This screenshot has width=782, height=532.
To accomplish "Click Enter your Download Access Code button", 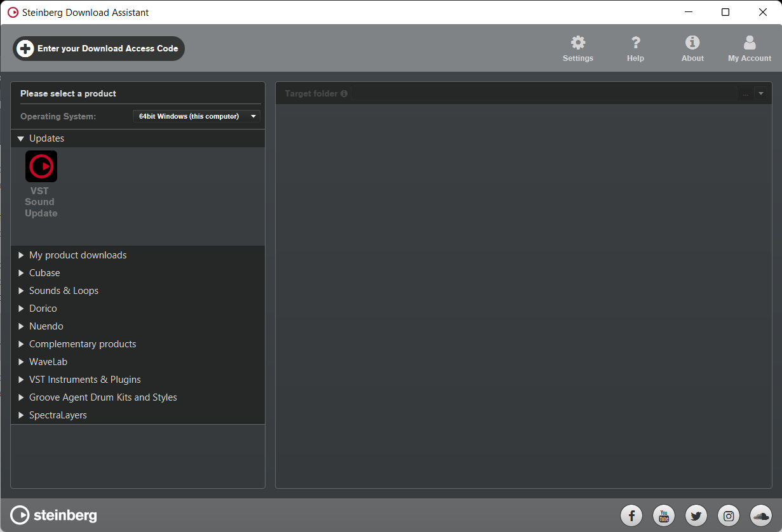I will 98,48.
